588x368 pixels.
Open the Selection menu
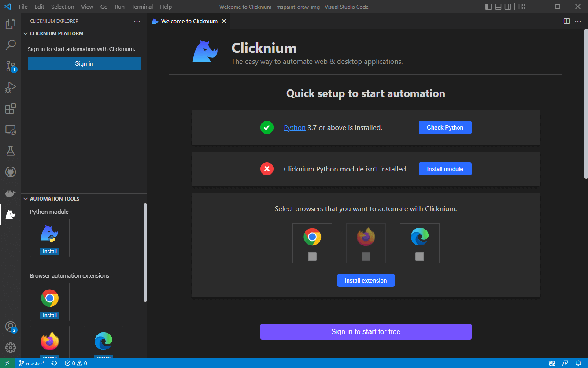(63, 7)
